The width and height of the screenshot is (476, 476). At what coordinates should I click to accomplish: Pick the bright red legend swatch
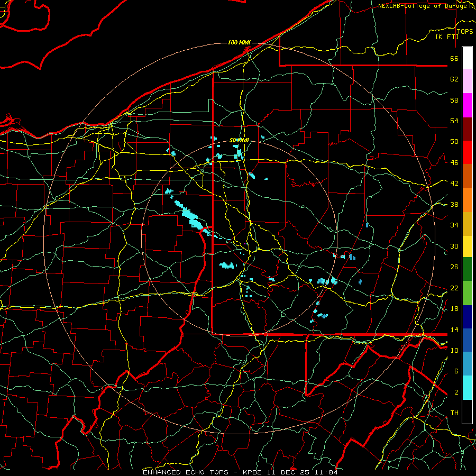coord(467,152)
